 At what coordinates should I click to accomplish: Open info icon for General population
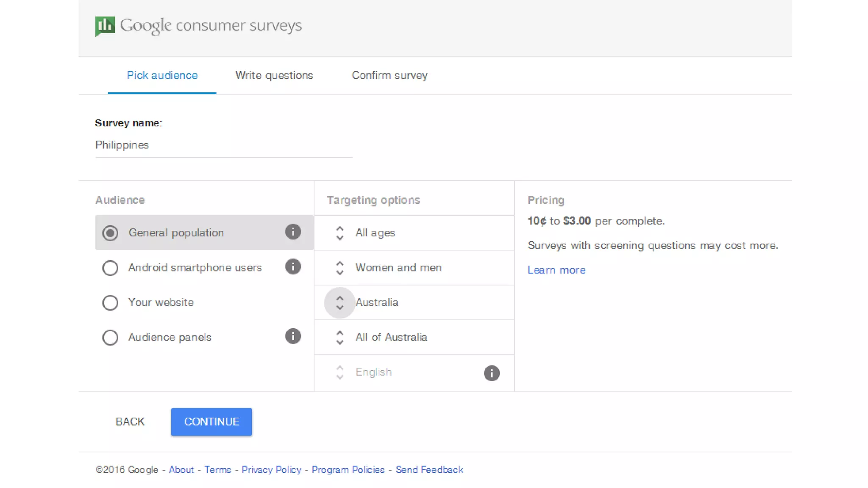[x=293, y=232]
